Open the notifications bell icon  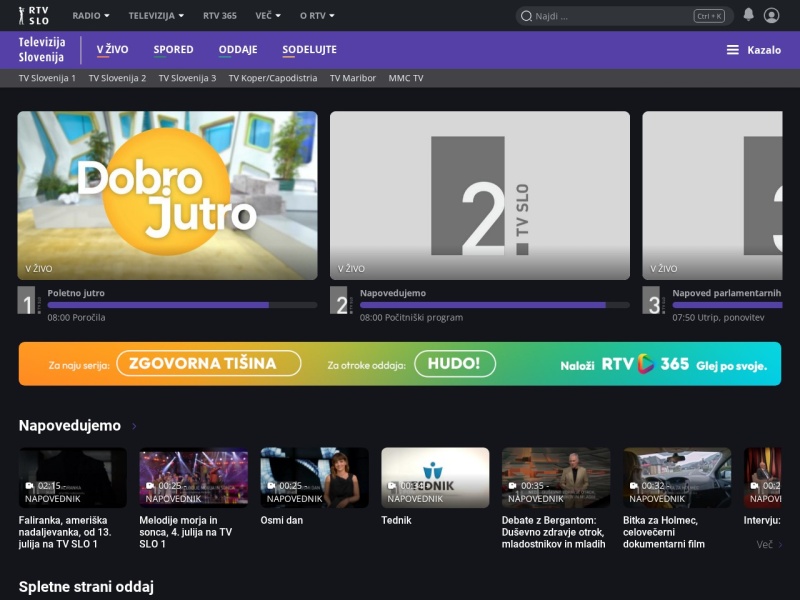(x=748, y=14)
